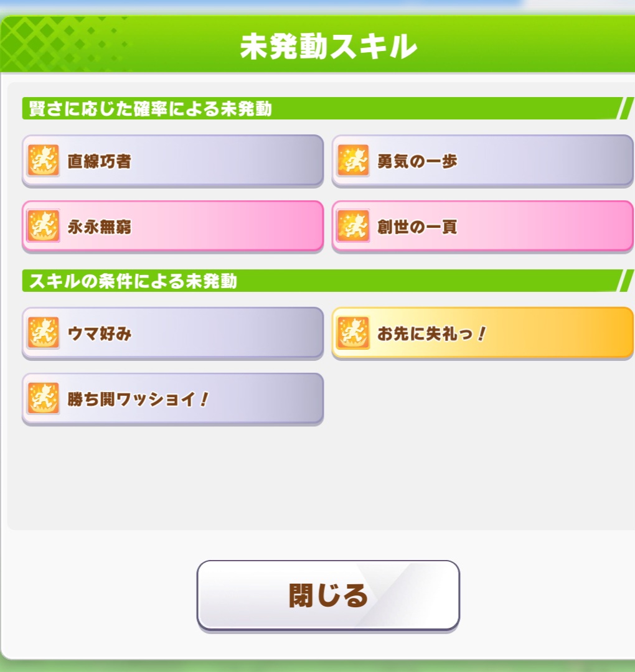This screenshot has height=672, width=635.
Task: Select the ウマ好み skill name text
Action: pyautogui.click(x=100, y=334)
